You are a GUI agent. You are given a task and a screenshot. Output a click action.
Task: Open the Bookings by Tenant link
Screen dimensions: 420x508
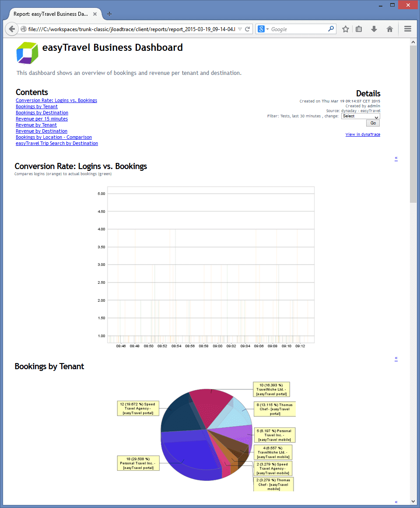[37, 106]
